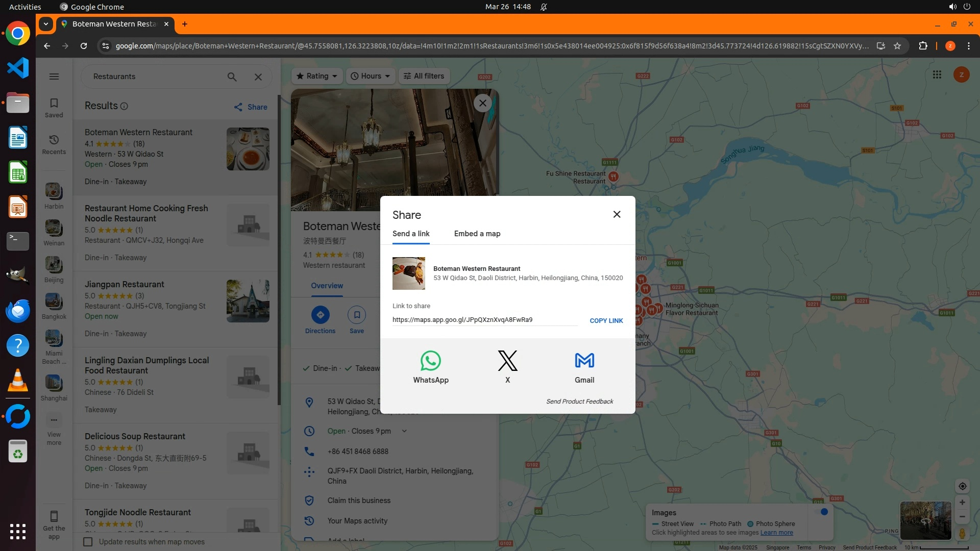Select the Overview tab of the place

point(327,286)
